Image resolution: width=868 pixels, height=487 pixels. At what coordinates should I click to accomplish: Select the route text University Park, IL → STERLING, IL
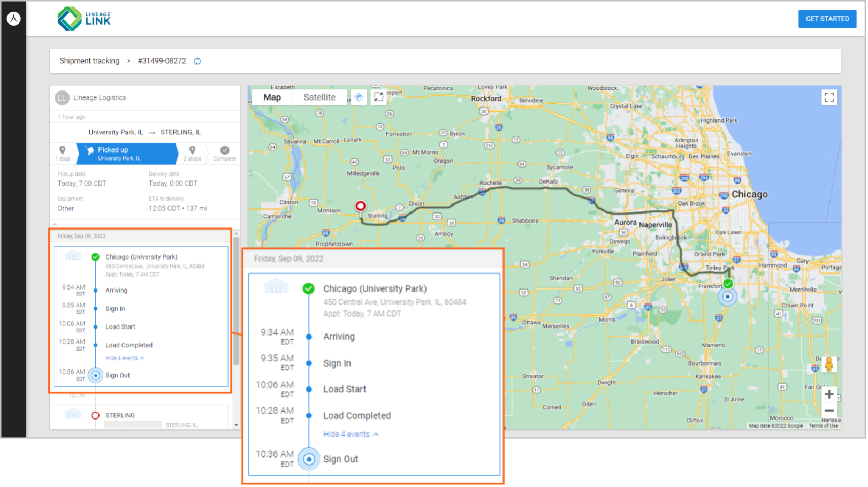tap(144, 132)
